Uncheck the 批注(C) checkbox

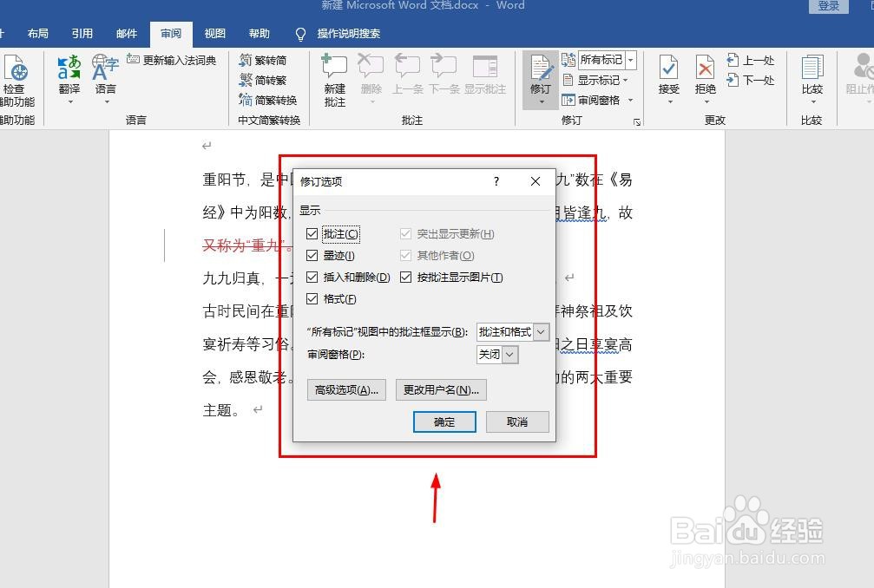pyautogui.click(x=312, y=233)
